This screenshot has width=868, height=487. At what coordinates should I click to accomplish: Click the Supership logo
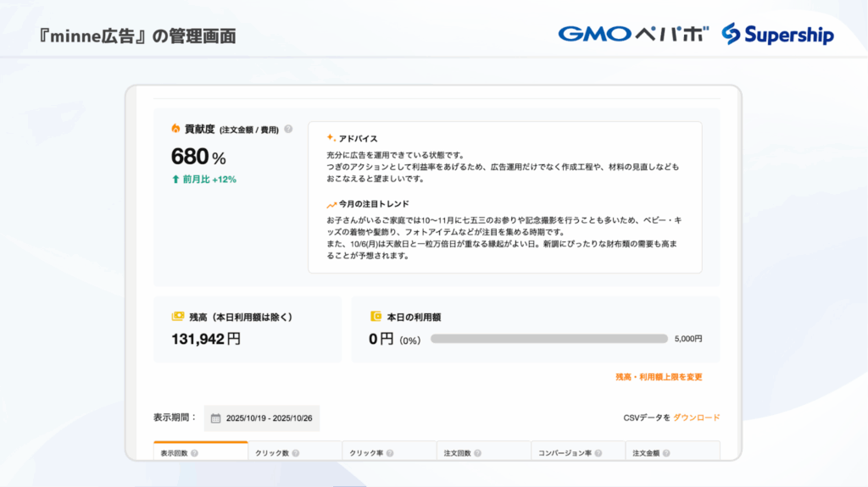[x=777, y=34]
